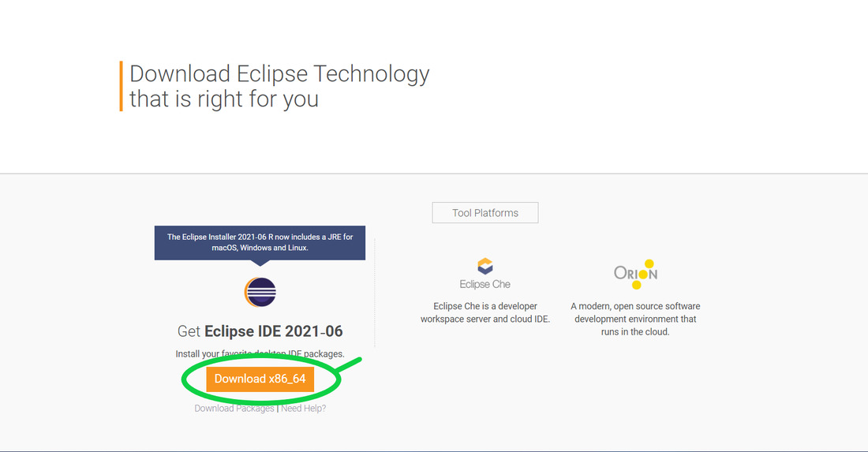Click Install your favorite desktop IDE packages text
868x452 pixels.
point(260,354)
